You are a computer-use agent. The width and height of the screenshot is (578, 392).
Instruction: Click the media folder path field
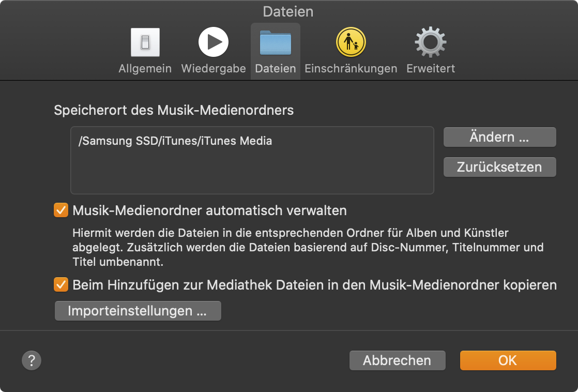[x=252, y=160]
